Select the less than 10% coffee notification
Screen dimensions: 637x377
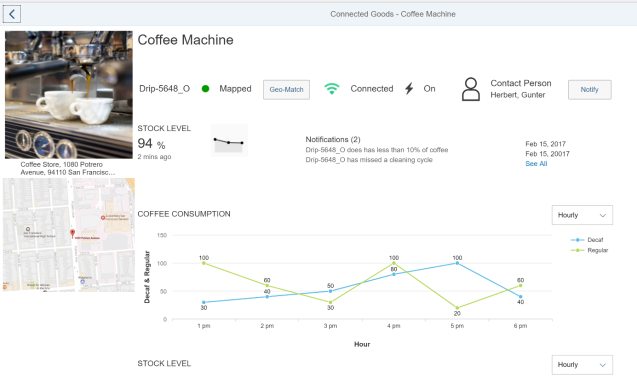pyautogui.click(x=377, y=150)
